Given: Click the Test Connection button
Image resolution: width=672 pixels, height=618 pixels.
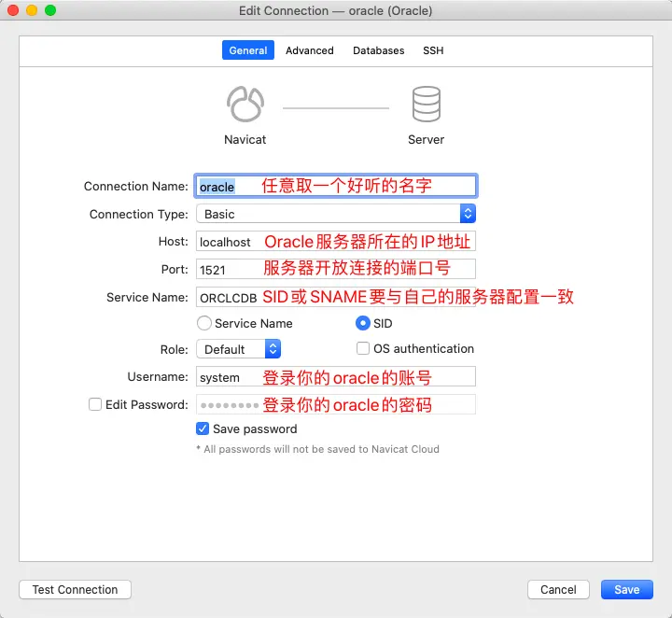Looking at the screenshot, I should tap(75, 590).
